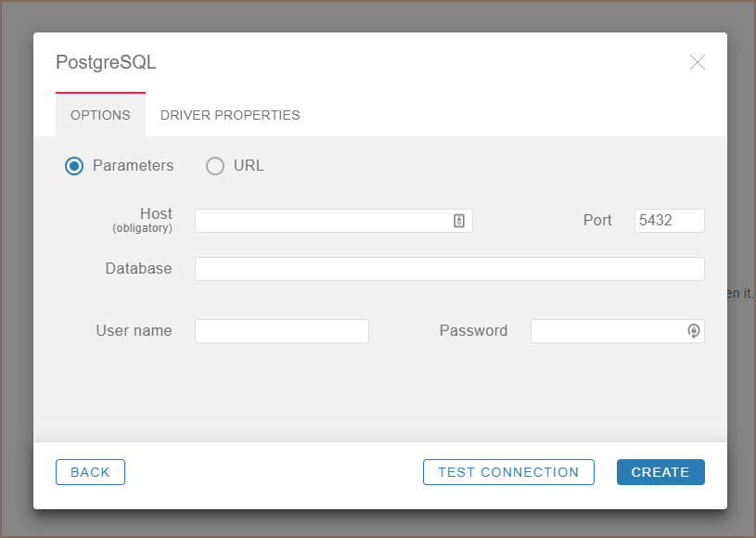Image resolution: width=756 pixels, height=538 pixels.
Task: Click the User name label
Action: 134,331
